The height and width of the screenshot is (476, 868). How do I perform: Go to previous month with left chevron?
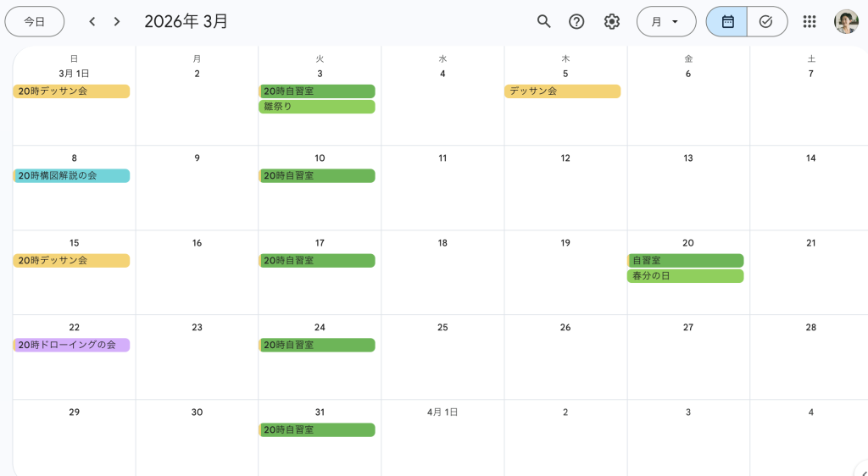92,21
